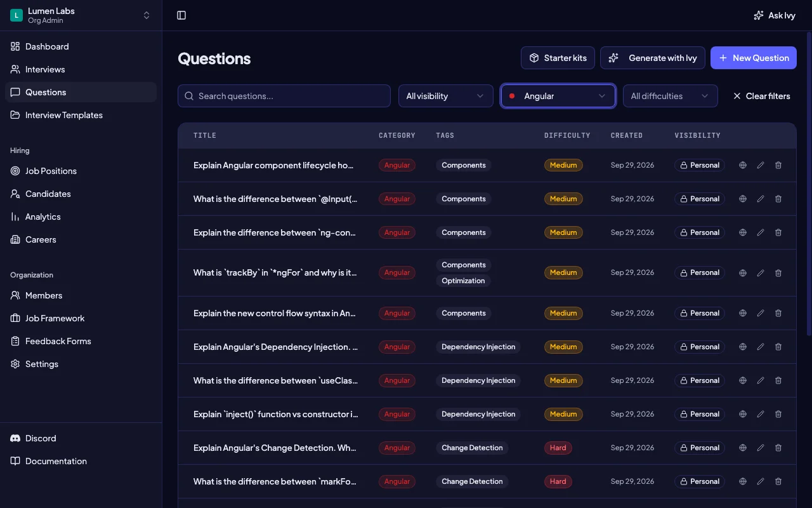Click New Question button
Image resolution: width=812 pixels, height=508 pixels.
coord(754,58)
